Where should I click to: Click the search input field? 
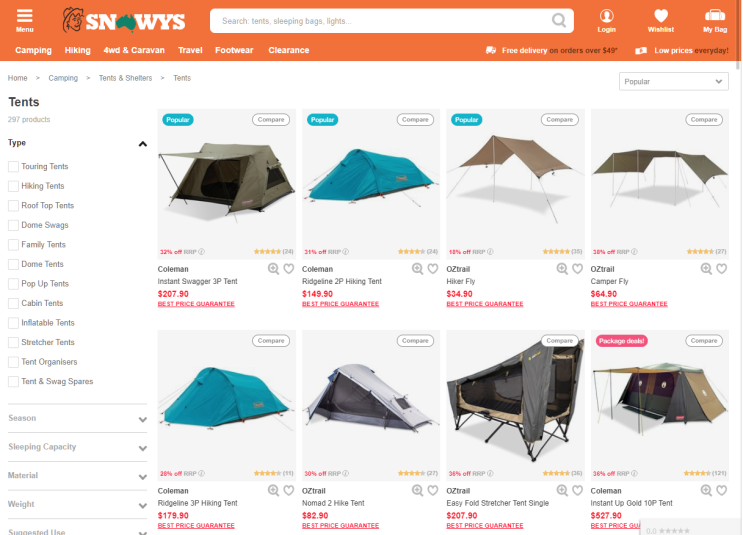pos(384,21)
